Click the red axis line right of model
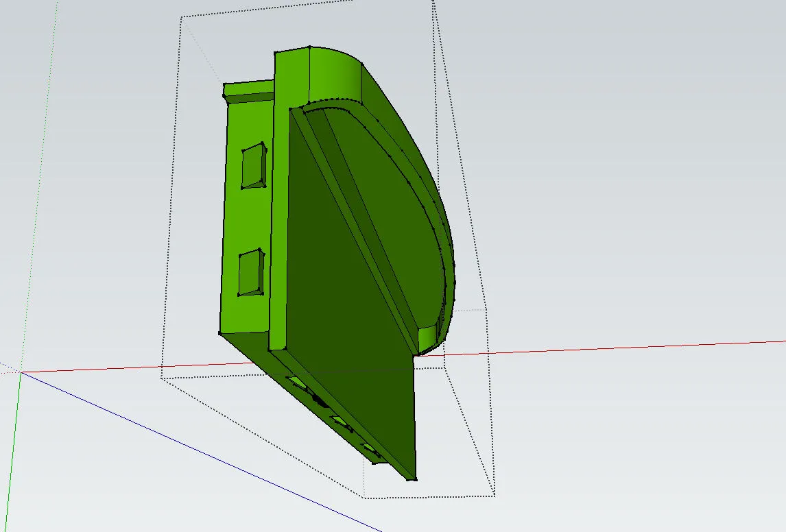The image size is (786, 532). pyautogui.click(x=602, y=348)
